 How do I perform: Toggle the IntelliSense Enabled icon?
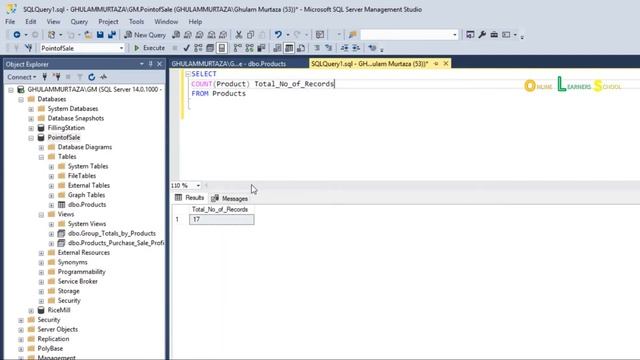[x=222, y=48]
